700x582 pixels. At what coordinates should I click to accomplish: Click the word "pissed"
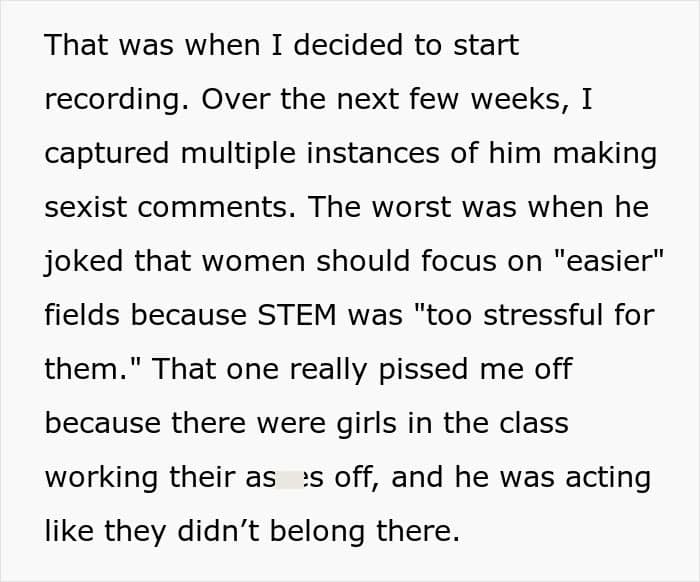[x=423, y=370]
